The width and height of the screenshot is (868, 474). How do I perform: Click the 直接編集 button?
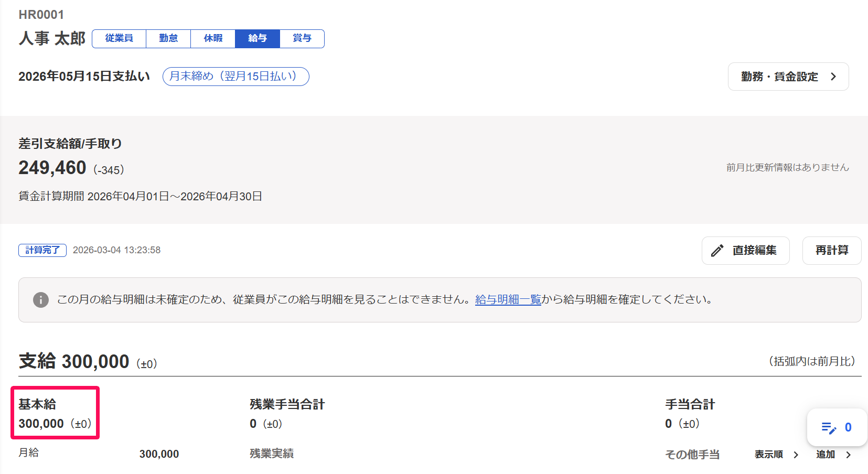[745, 251]
